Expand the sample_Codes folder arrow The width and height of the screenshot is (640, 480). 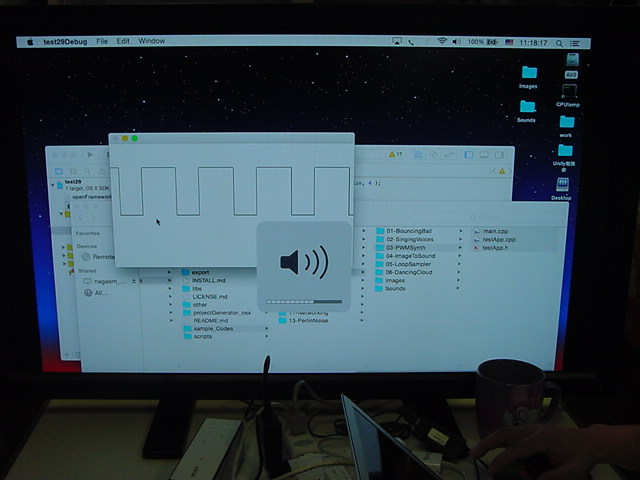pos(267,328)
